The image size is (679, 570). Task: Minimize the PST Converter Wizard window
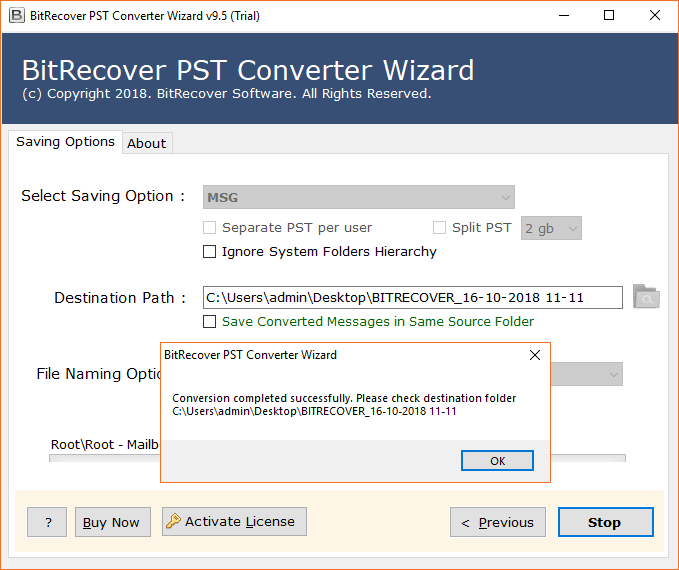click(x=564, y=16)
